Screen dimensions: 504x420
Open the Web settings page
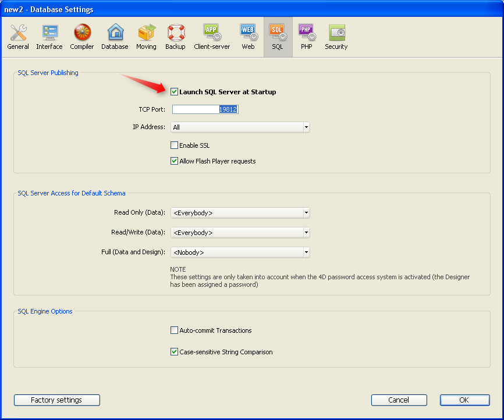(x=249, y=37)
